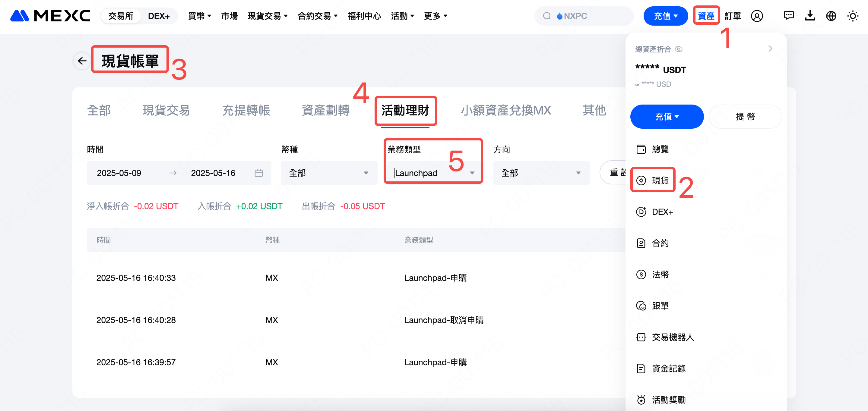Click the back arrow beside 現貨帳單
Screen dimensions: 868x411
(x=82, y=61)
